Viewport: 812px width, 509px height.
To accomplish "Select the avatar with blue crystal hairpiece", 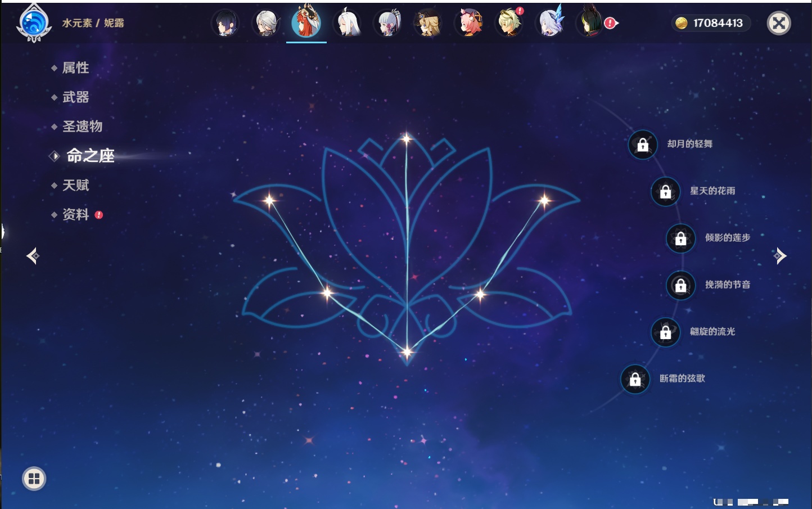I will coord(551,22).
